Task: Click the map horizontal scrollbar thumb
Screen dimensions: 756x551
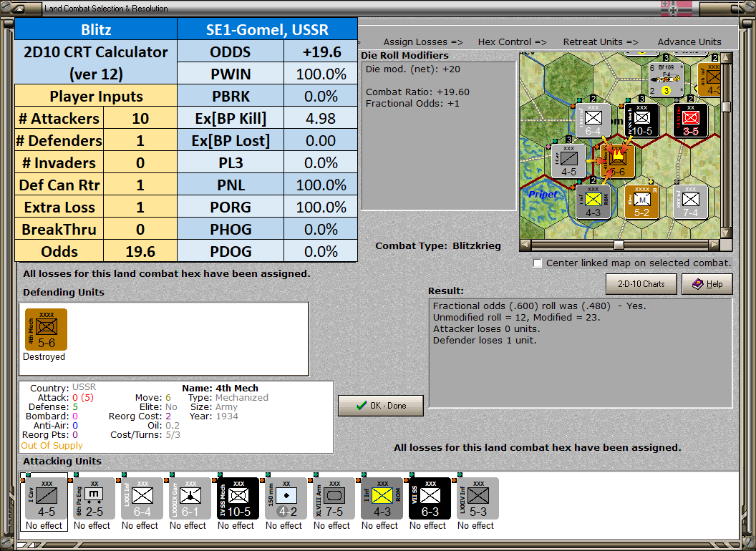Action: click(x=619, y=245)
